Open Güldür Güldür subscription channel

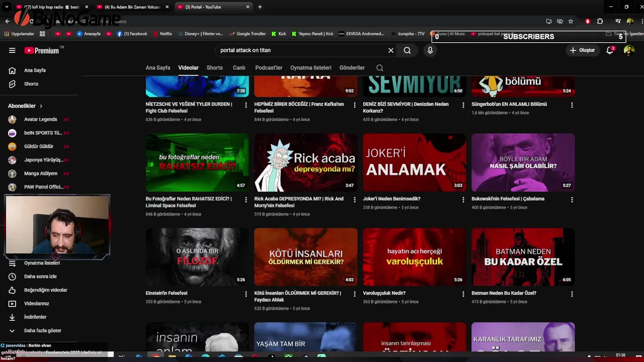(38, 147)
